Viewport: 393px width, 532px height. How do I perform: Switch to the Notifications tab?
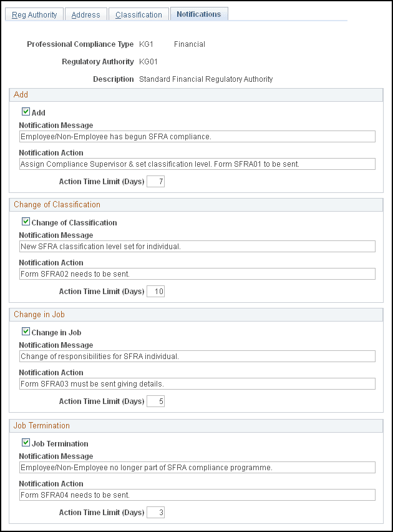tap(198, 13)
